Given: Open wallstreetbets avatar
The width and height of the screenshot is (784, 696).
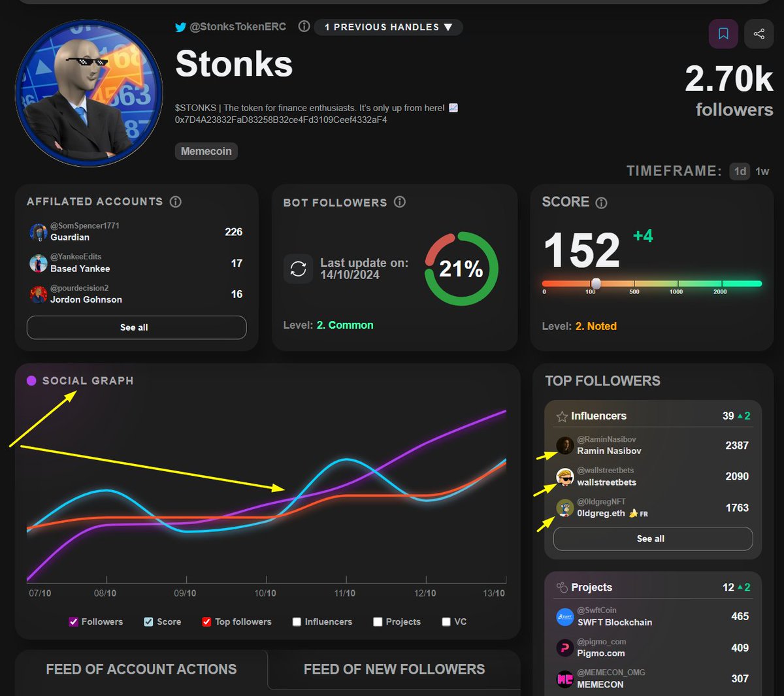Looking at the screenshot, I should click(565, 477).
